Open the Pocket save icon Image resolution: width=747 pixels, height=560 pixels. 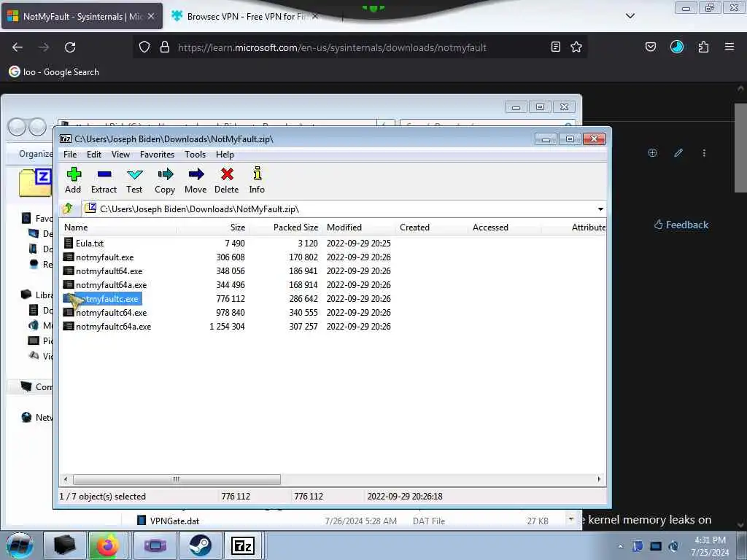point(651,47)
